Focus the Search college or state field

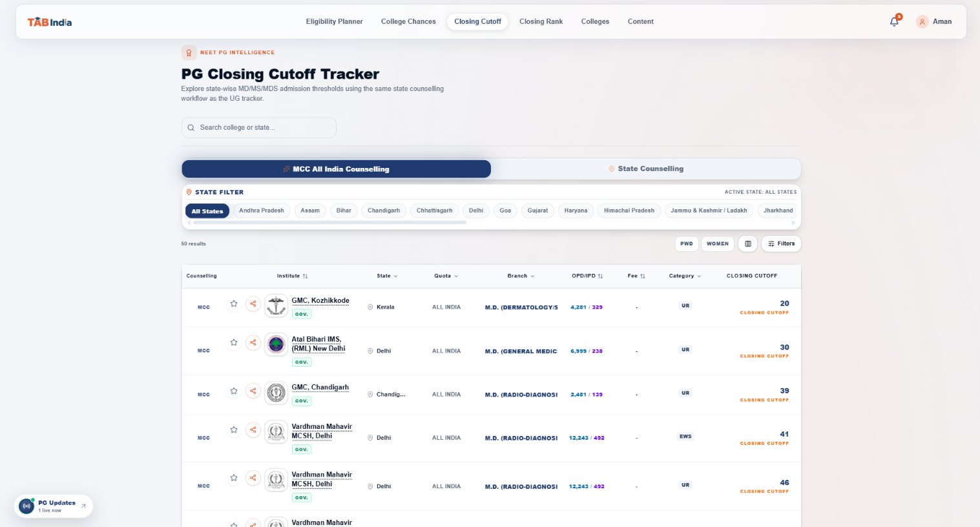258,128
